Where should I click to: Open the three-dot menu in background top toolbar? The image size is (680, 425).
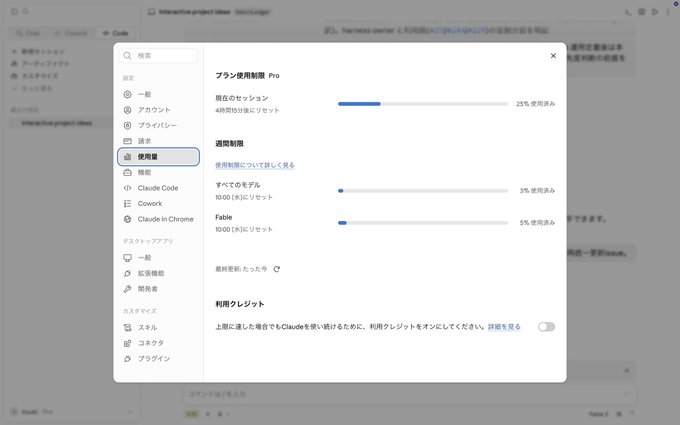[x=668, y=12]
